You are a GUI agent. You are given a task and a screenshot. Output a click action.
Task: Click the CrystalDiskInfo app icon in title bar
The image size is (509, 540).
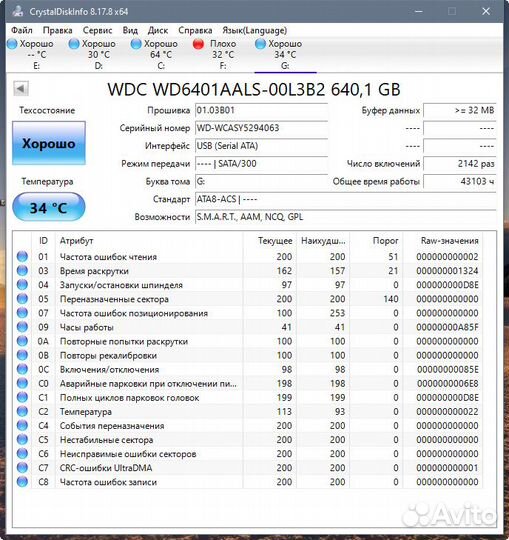18,11
